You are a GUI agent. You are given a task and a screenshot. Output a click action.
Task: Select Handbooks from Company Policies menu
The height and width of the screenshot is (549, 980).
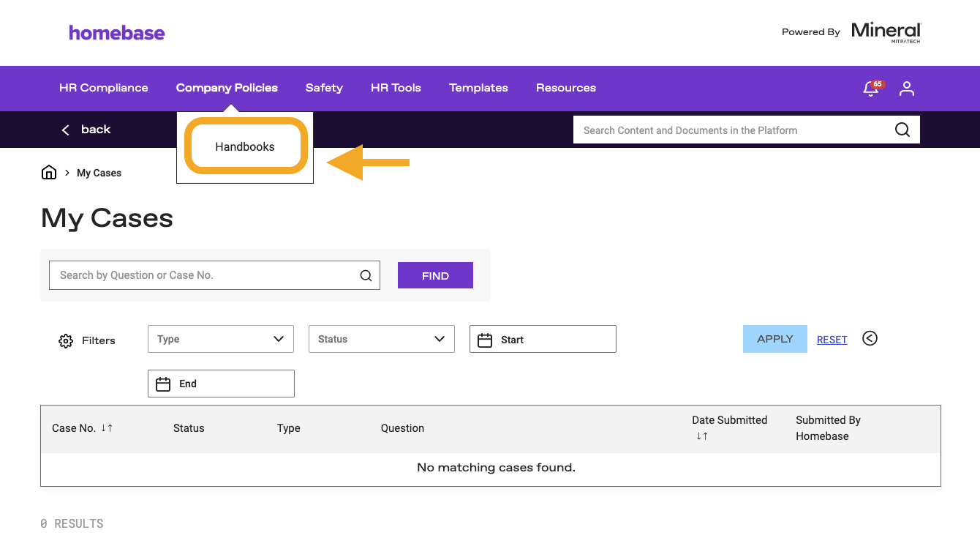click(245, 146)
